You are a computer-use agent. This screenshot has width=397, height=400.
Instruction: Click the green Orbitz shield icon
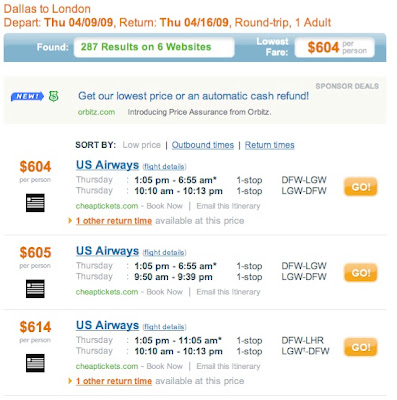(54, 97)
